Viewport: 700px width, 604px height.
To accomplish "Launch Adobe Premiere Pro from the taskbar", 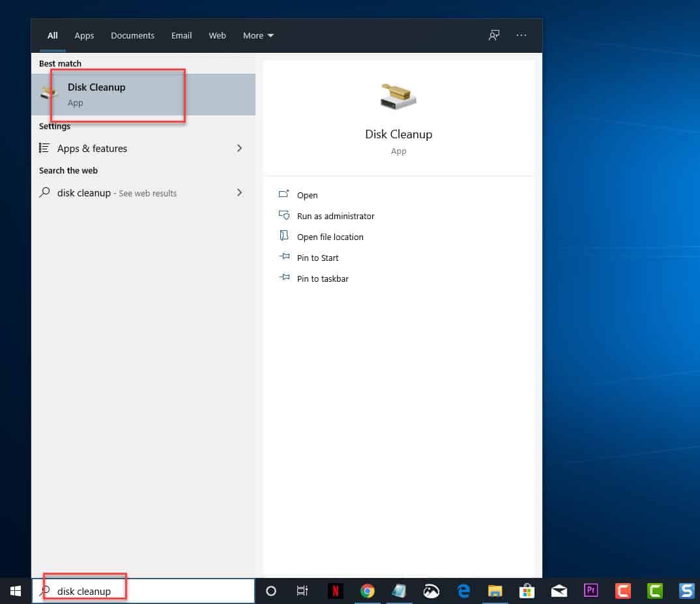I will pos(591,590).
